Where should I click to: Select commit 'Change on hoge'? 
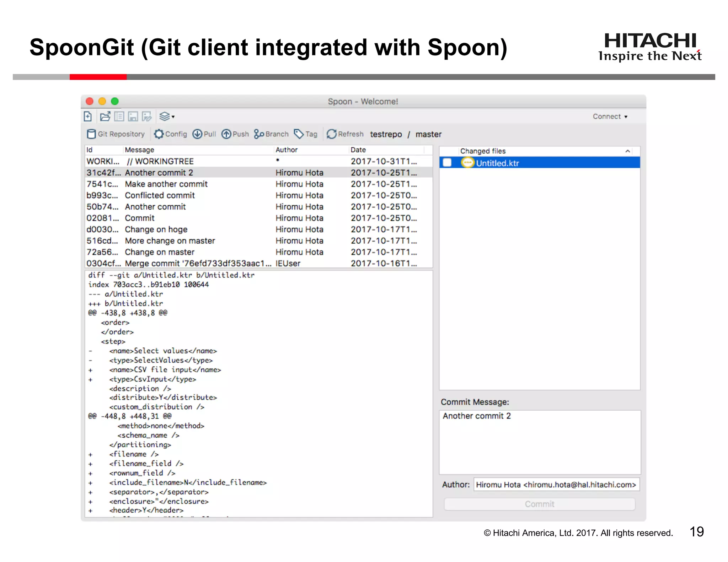[x=259, y=229]
